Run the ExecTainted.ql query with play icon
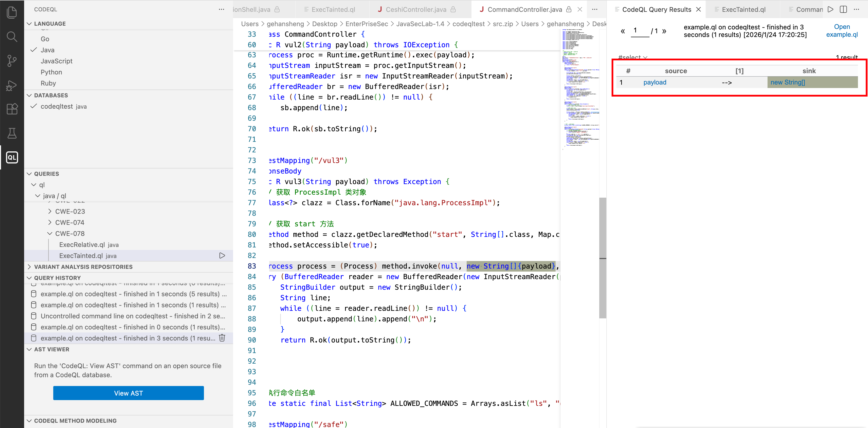 pyautogui.click(x=222, y=256)
